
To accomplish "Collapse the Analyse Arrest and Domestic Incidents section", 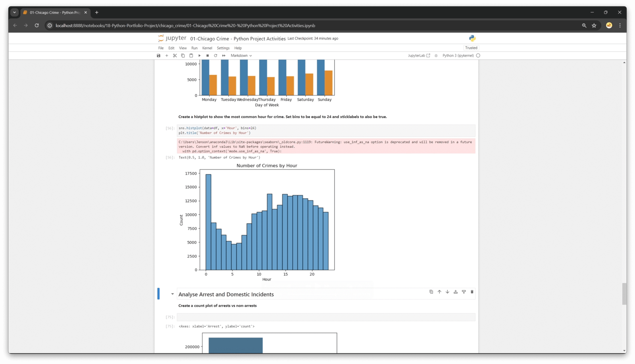I will [172, 294].
